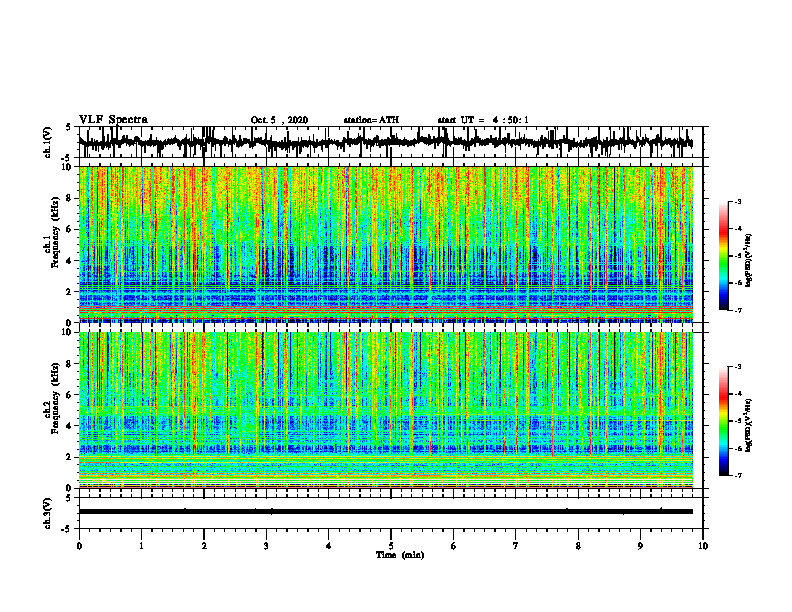The width and height of the screenshot is (792, 612).
Task: Click time-axis tick label "2"
Action: pyautogui.click(x=204, y=546)
